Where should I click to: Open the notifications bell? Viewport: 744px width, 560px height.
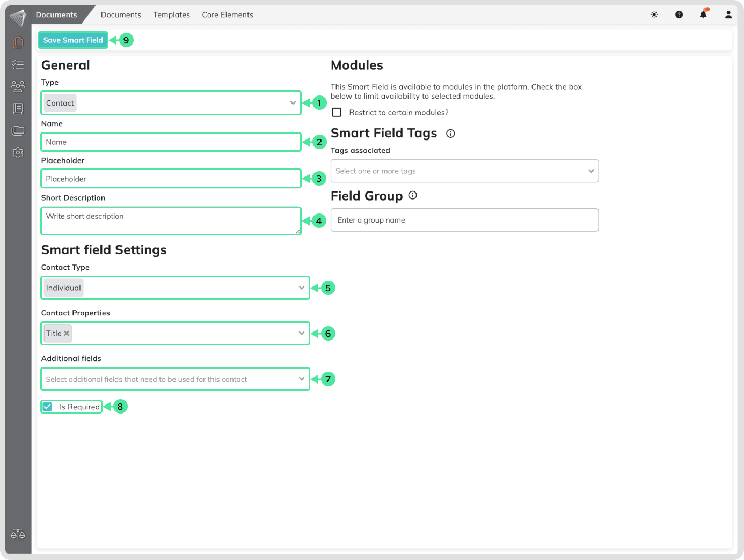coord(703,14)
